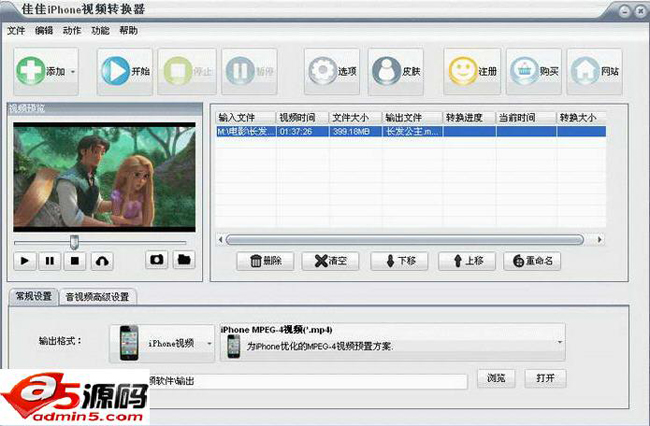Click the output path input field
The image size is (650, 426).
(x=308, y=381)
